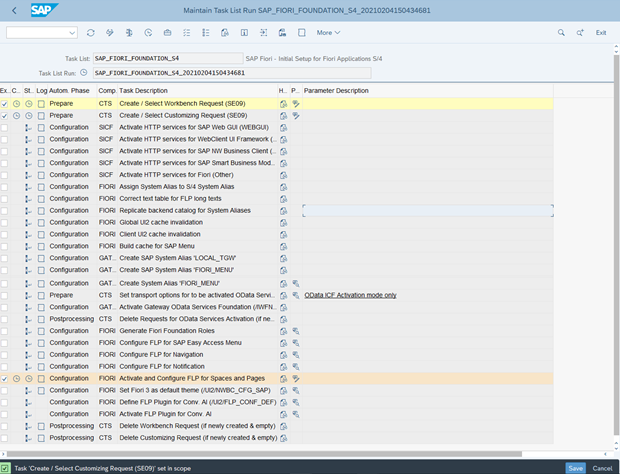Click parameter icon for Configure FLP for Navigation

pyautogui.click(x=296, y=354)
